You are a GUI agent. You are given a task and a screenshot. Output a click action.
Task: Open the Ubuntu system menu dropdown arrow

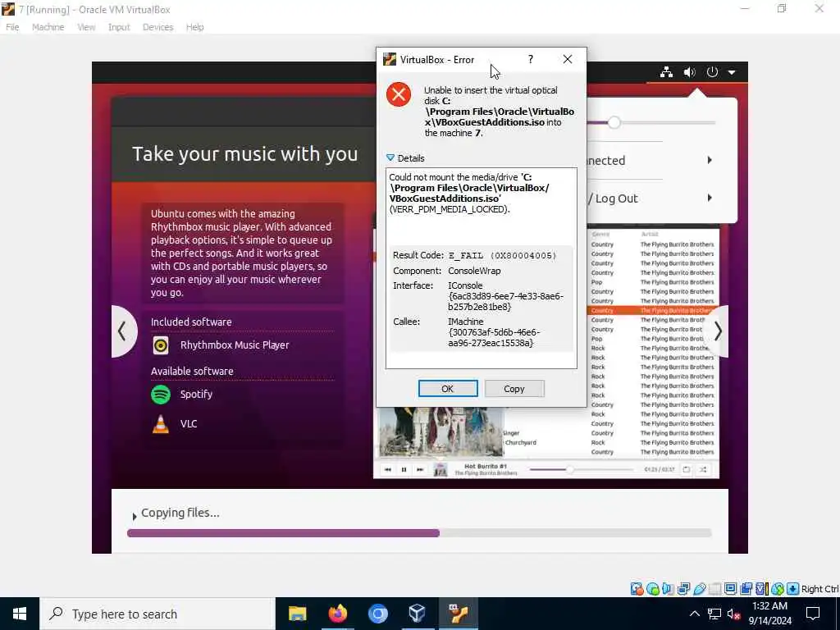tap(732, 72)
